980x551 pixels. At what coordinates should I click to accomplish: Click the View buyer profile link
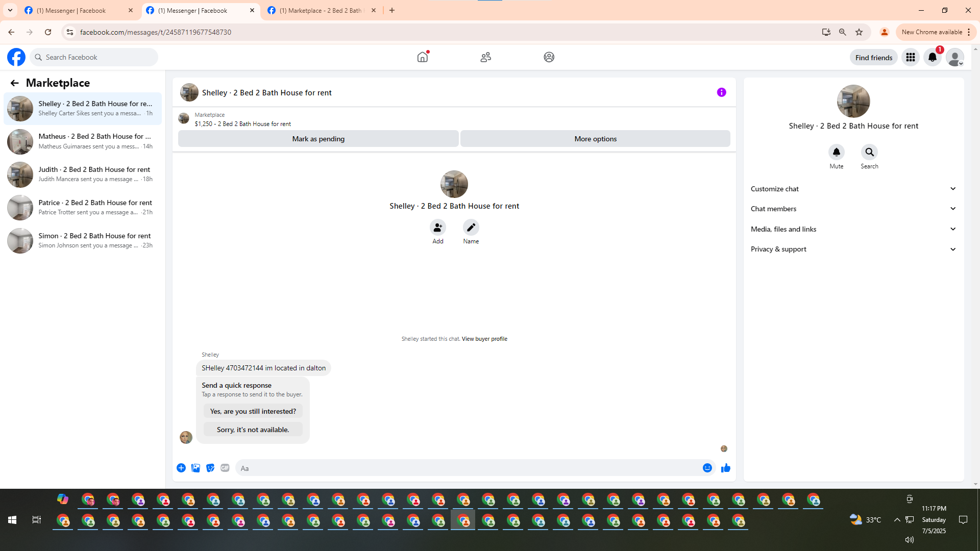point(484,339)
